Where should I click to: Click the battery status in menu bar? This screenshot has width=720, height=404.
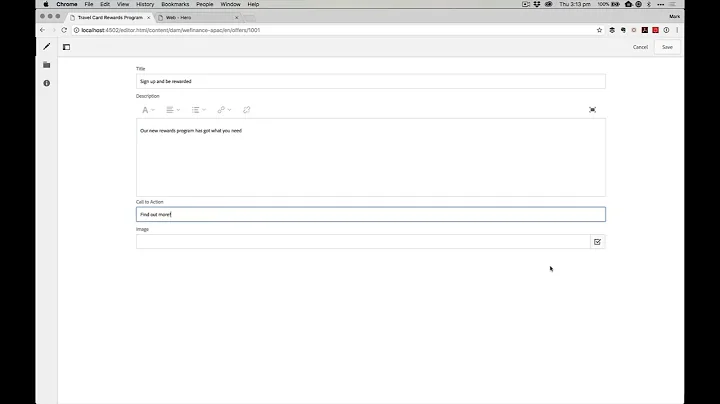pyautogui.click(x=609, y=4)
